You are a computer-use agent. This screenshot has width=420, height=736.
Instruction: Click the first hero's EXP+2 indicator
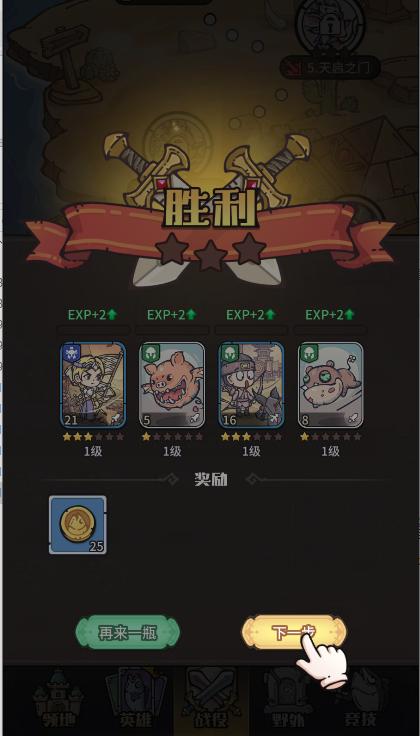[92, 314]
